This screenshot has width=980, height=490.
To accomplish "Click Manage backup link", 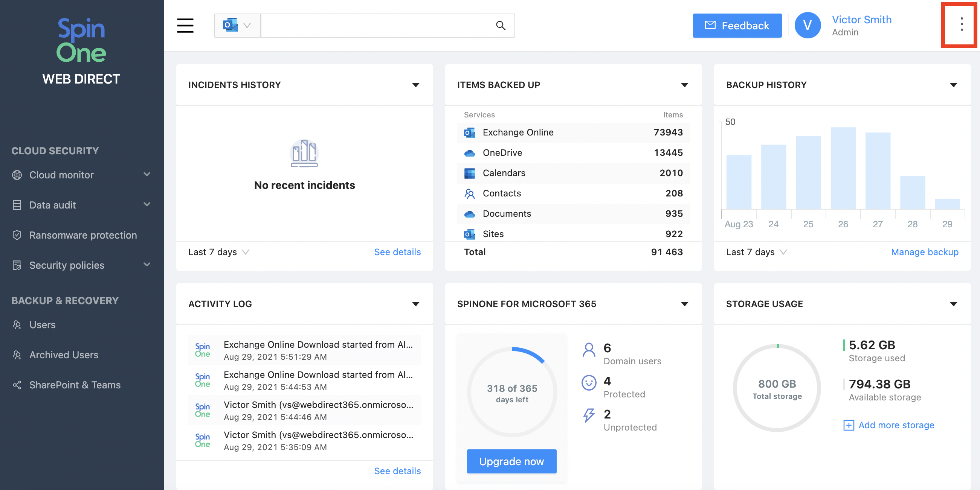I will click(x=925, y=252).
